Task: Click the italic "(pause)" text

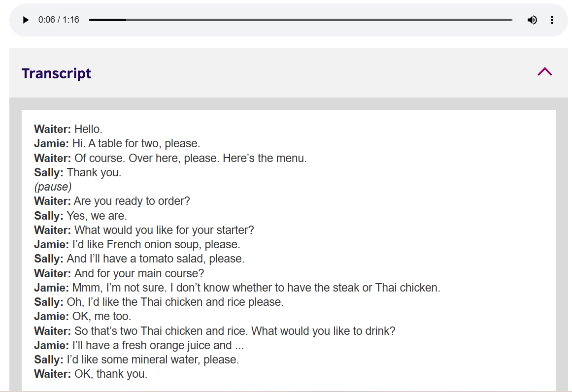Action: click(53, 187)
